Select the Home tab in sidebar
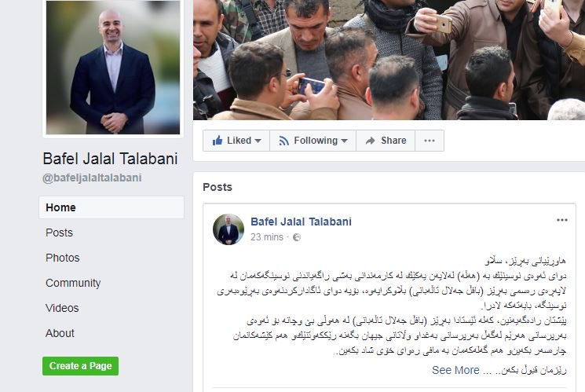The height and width of the screenshot is (392, 585). (x=112, y=207)
